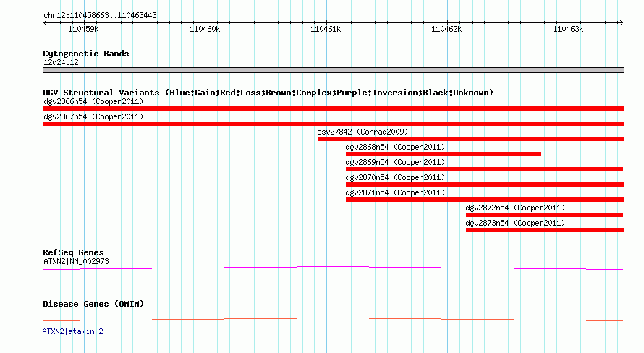Click the 12q24.12 cytogenetic band label
Screen dimensions: 644x353
click(61, 62)
